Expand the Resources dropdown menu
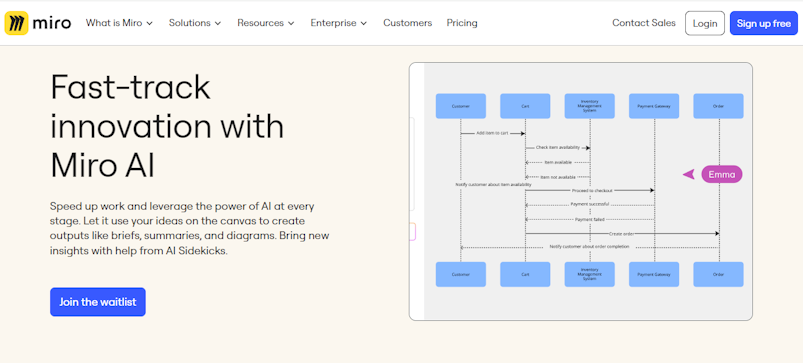Screen dimensions: 803x363 (266, 23)
